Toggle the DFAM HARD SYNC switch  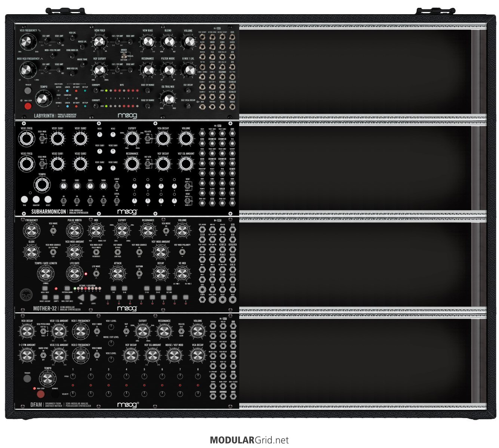[x=43, y=355]
